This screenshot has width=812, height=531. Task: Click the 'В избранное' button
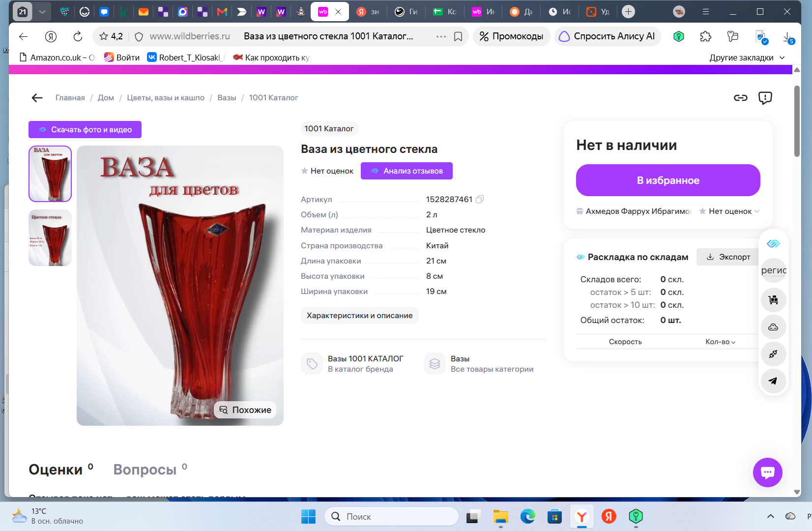point(668,180)
